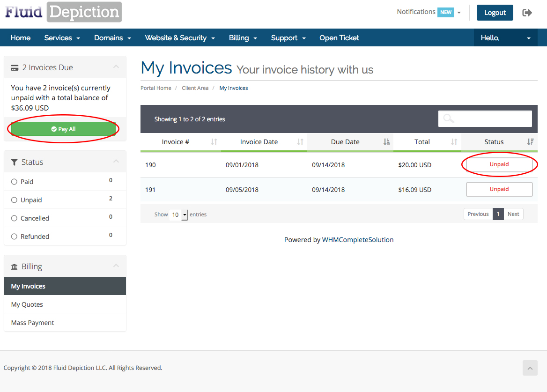Sort by Total column arrows
Screen dimensions: 547x392
click(x=454, y=141)
